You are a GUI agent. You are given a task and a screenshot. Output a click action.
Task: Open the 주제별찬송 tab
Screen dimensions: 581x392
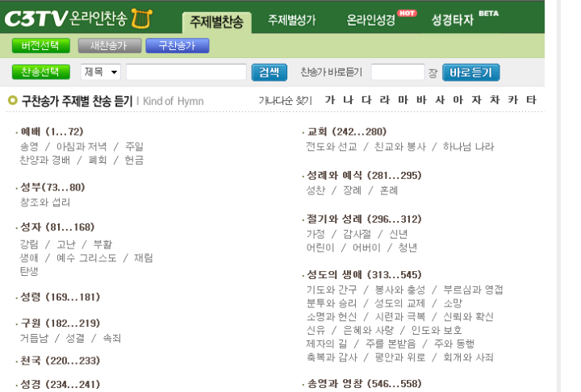[x=217, y=22]
